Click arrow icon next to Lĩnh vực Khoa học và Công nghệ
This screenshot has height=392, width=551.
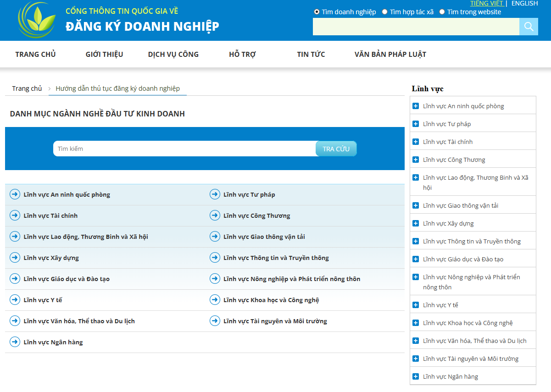tap(215, 300)
